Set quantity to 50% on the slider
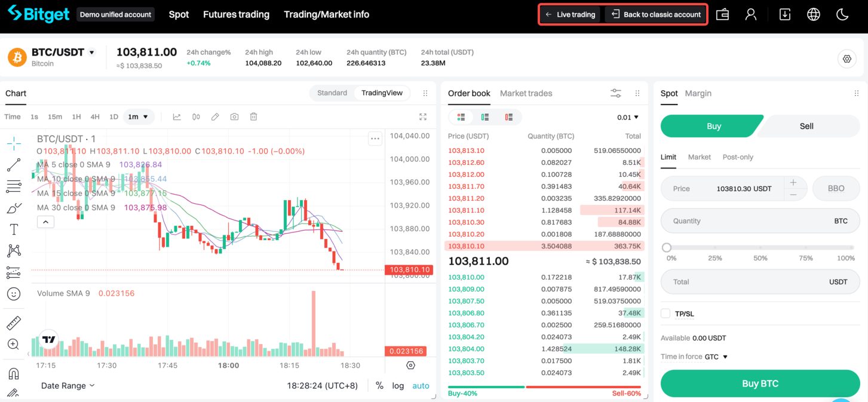 pos(760,247)
